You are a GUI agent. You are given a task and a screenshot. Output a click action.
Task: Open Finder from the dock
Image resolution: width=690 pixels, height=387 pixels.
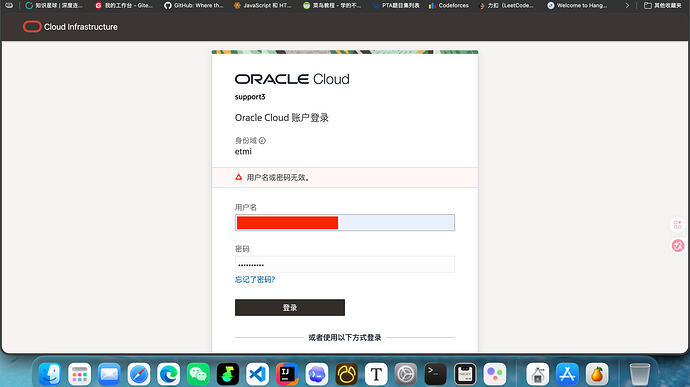pos(50,374)
